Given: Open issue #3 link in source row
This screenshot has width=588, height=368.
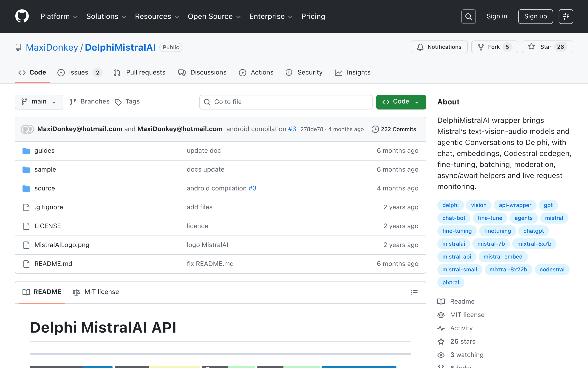Looking at the screenshot, I should [252, 188].
